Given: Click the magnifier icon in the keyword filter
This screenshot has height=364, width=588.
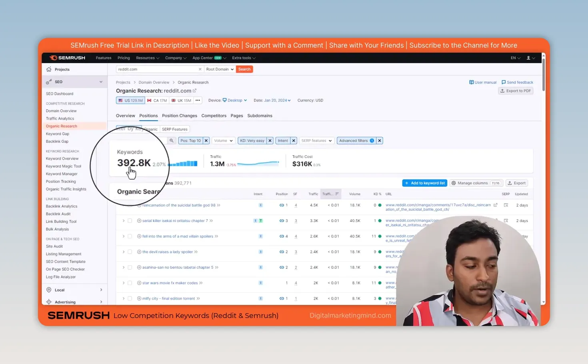Looking at the screenshot, I should point(171,141).
